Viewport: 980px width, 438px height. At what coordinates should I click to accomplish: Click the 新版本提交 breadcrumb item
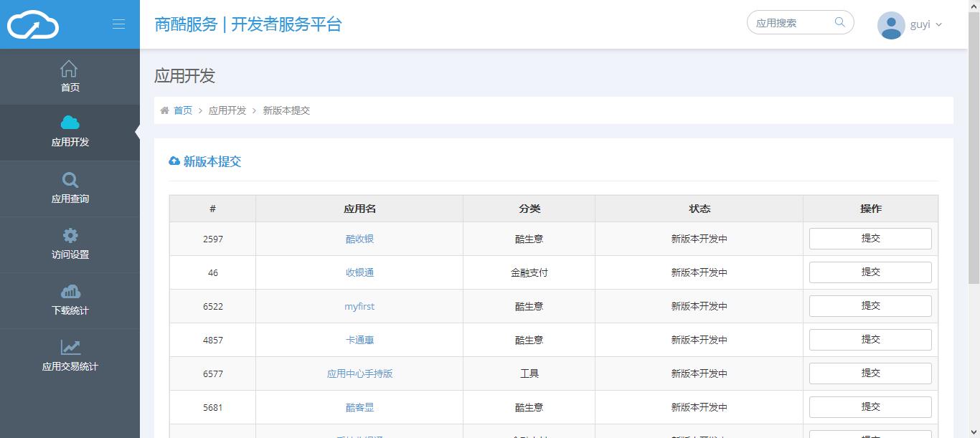pos(286,110)
